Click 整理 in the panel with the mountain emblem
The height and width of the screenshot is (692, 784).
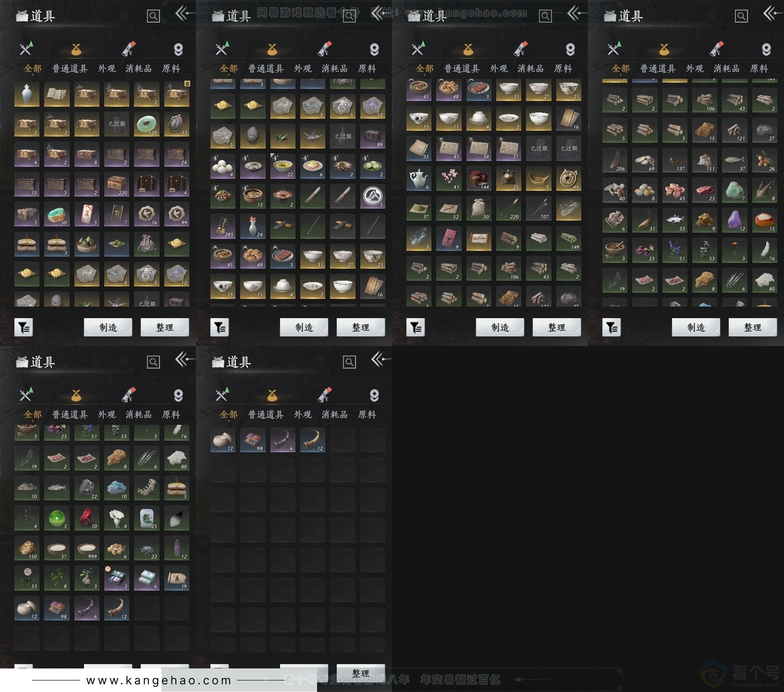tap(361, 327)
